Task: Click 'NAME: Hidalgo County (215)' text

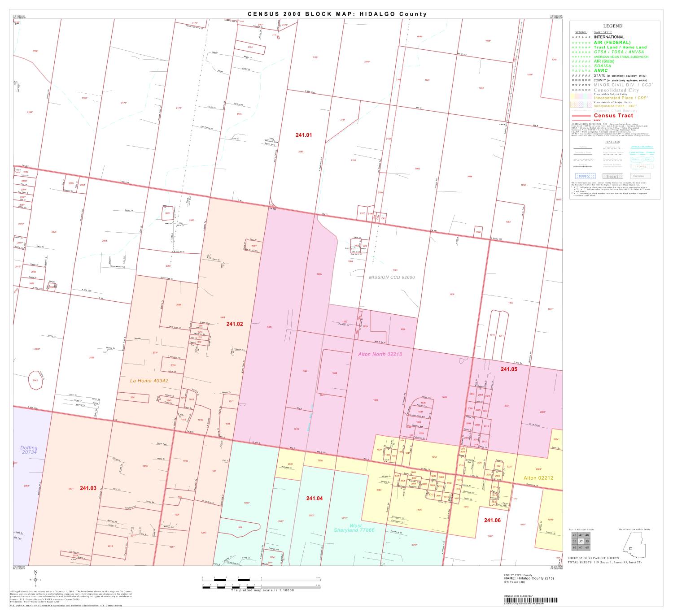Action: tap(529, 578)
